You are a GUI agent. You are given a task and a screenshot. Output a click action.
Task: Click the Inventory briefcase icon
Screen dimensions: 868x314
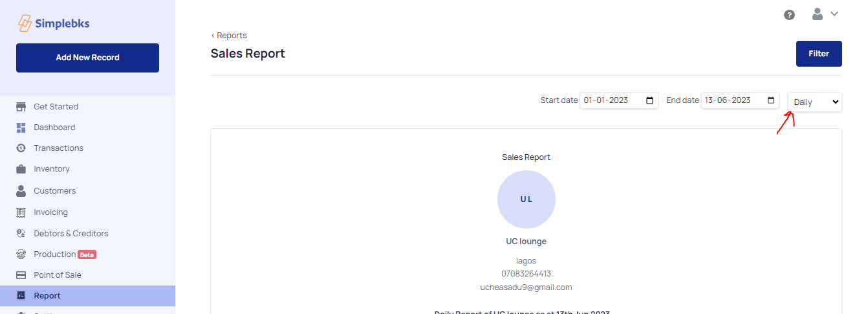(21, 169)
